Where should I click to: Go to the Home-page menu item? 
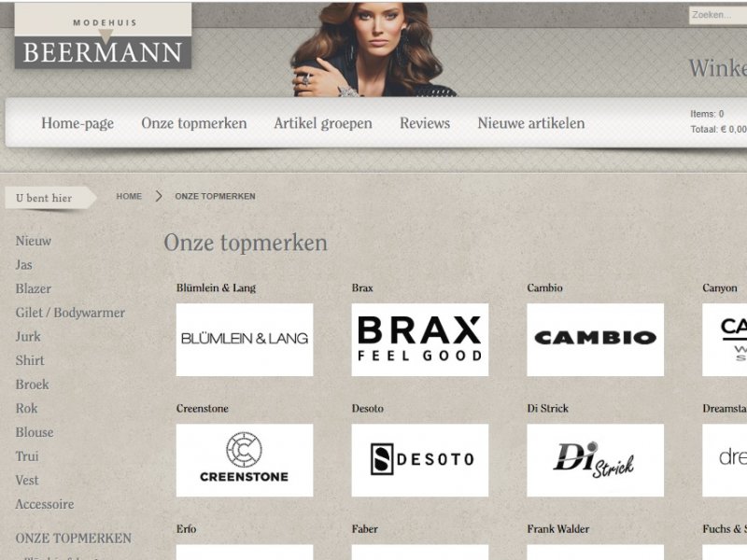78,123
